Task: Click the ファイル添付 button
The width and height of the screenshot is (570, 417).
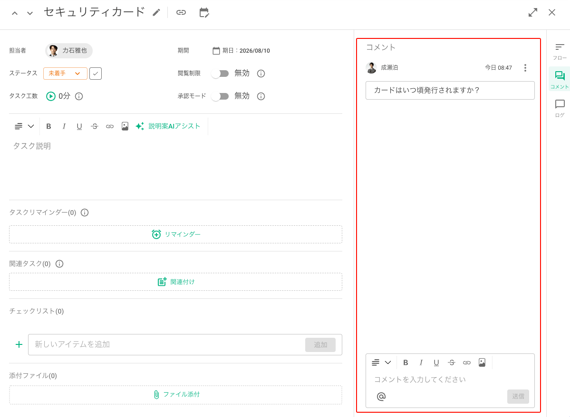Action: point(176,394)
